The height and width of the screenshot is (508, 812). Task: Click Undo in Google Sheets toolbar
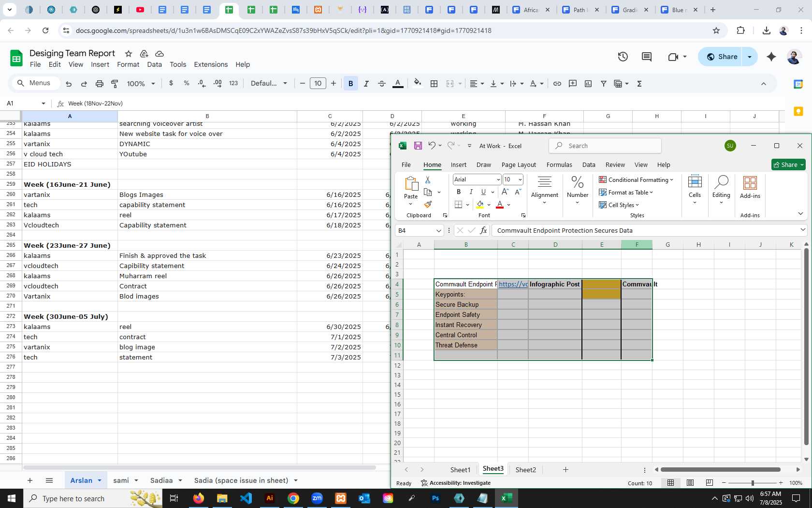pos(69,84)
